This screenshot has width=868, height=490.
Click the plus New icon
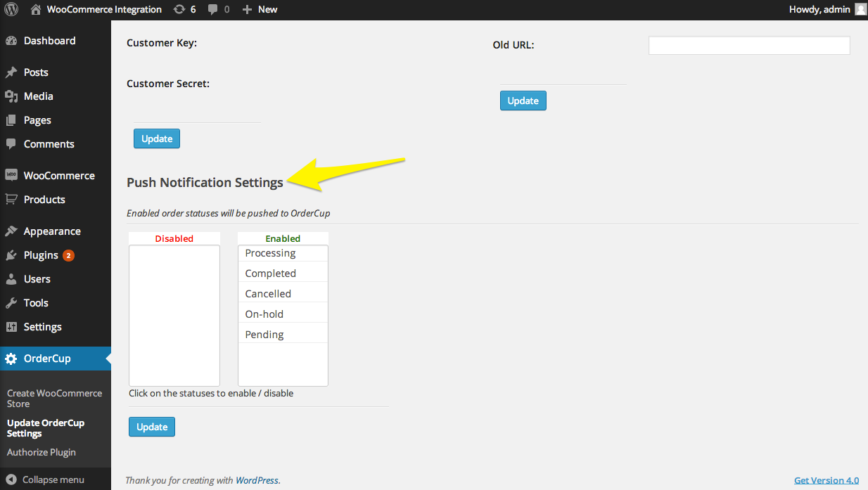click(247, 10)
